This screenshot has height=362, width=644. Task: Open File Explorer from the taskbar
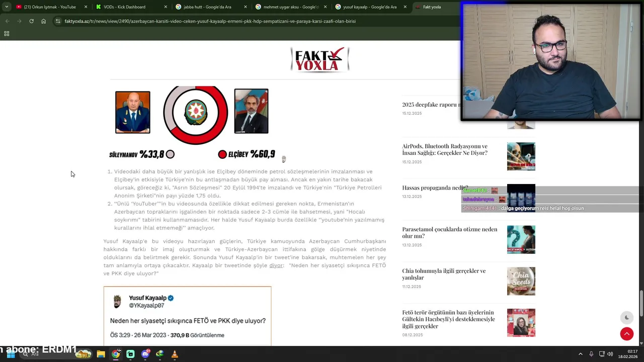[x=101, y=354]
